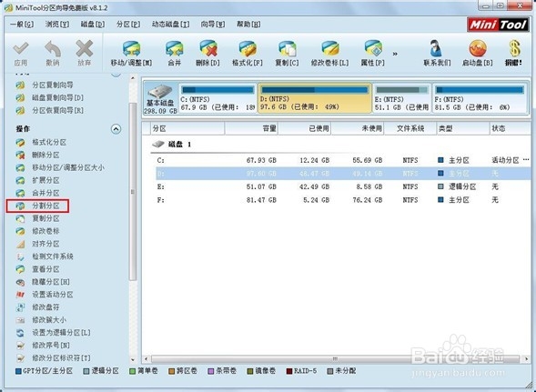Open 帮助[H] menu
Screen dimensions: 536x392
click(x=248, y=25)
